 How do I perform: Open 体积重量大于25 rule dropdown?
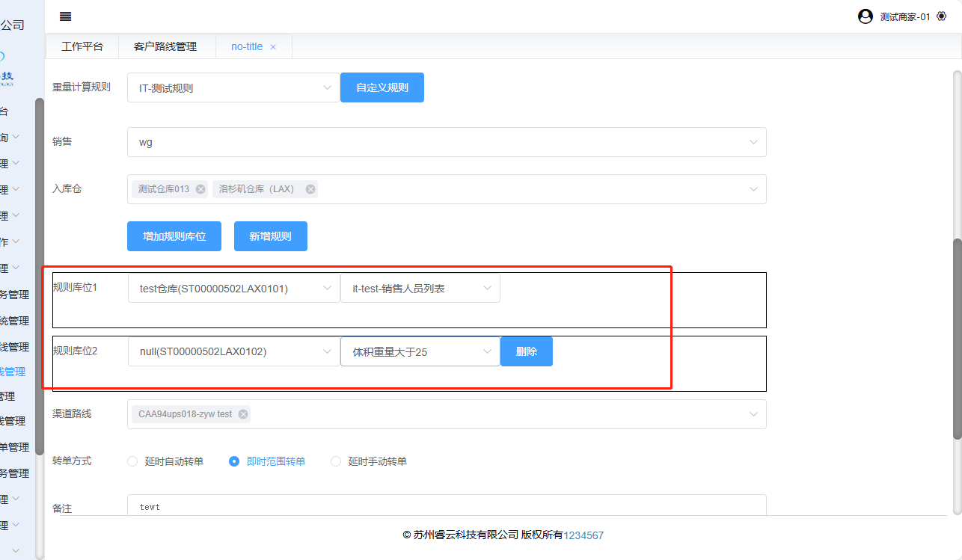pyautogui.click(x=420, y=351)
